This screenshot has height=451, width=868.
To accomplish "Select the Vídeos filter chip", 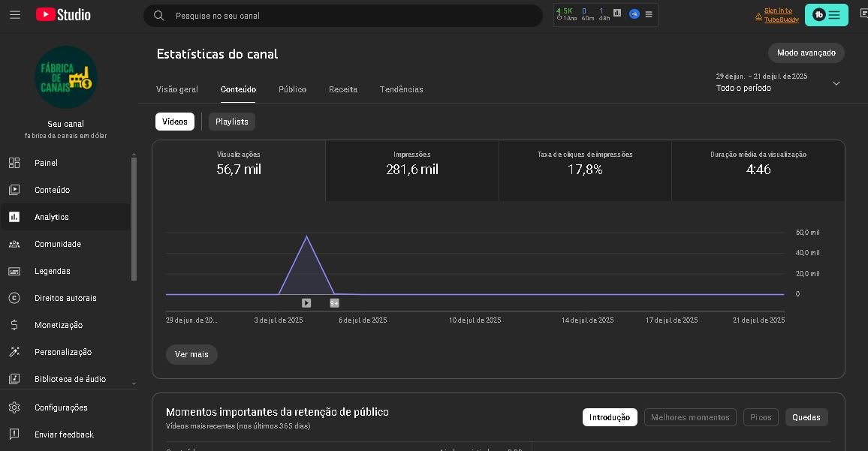I will 175,122.
